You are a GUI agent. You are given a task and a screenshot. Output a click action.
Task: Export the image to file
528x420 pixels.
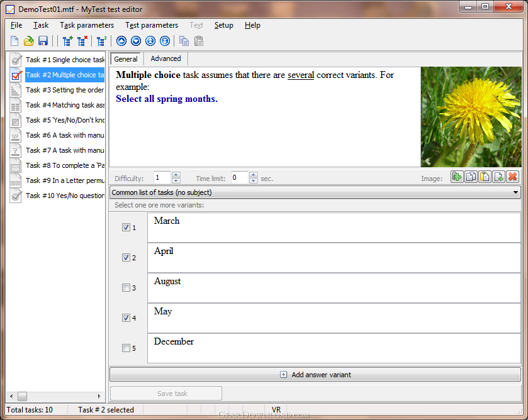pyautogui.click(x=498, y=177)
